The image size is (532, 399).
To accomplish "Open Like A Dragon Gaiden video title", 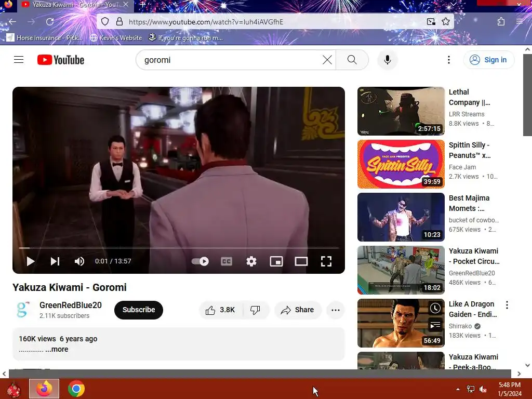I will pyautogui.click(x=473, y=309).
